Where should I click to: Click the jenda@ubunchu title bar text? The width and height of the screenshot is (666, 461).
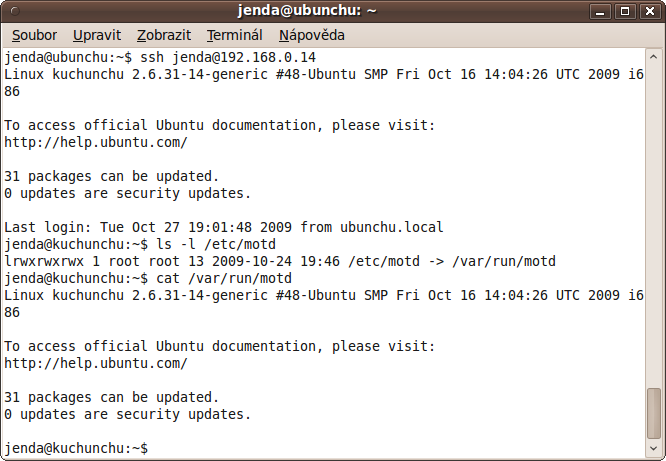point(307,11)
